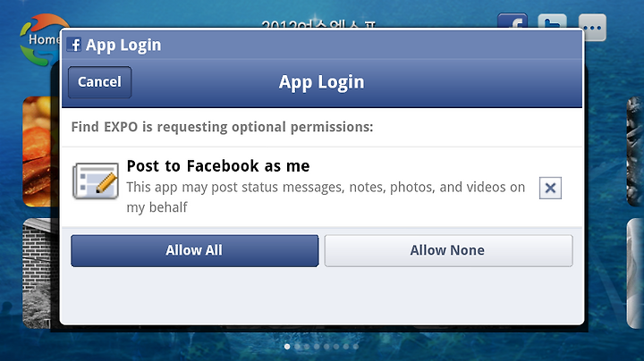
Task: Tap the Home logo icon
Action: click(x=41, y=40)
